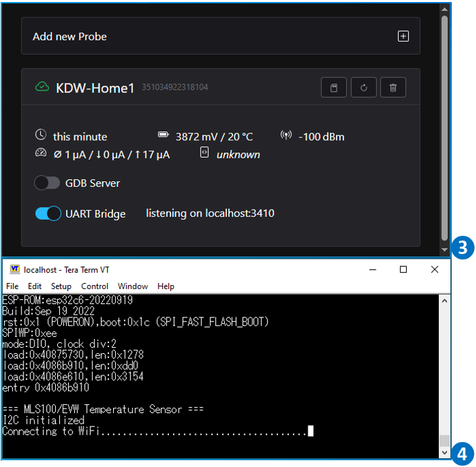Click the current gauge meter icon
This screenshot has height=467, width=476.
(41, 154)
